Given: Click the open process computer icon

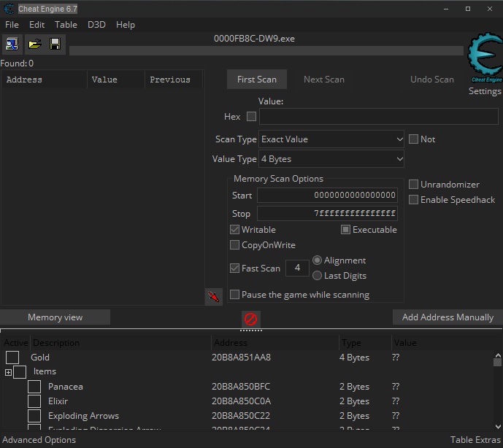Looking at the screenshot, I should point(12,44).
